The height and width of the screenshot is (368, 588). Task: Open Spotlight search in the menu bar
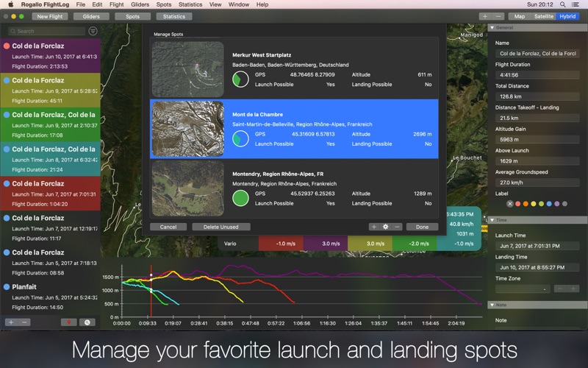[x=562, y=4]
